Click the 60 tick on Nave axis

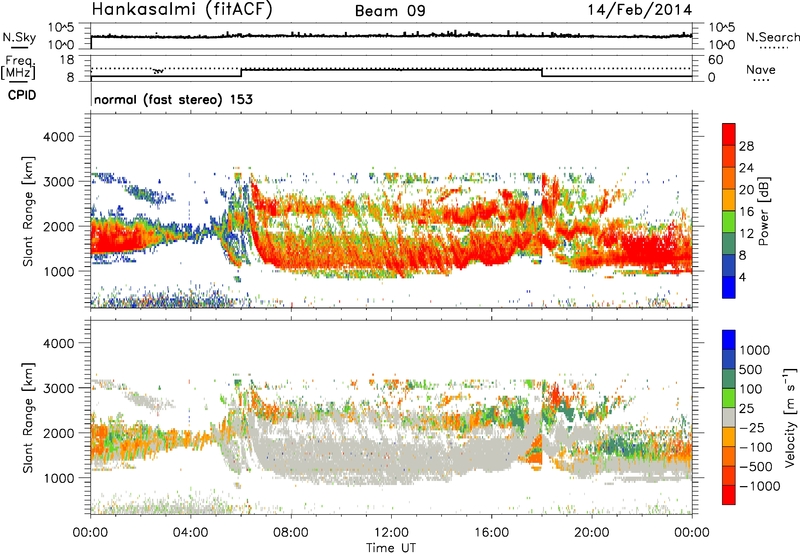click(x=715, y=60)
